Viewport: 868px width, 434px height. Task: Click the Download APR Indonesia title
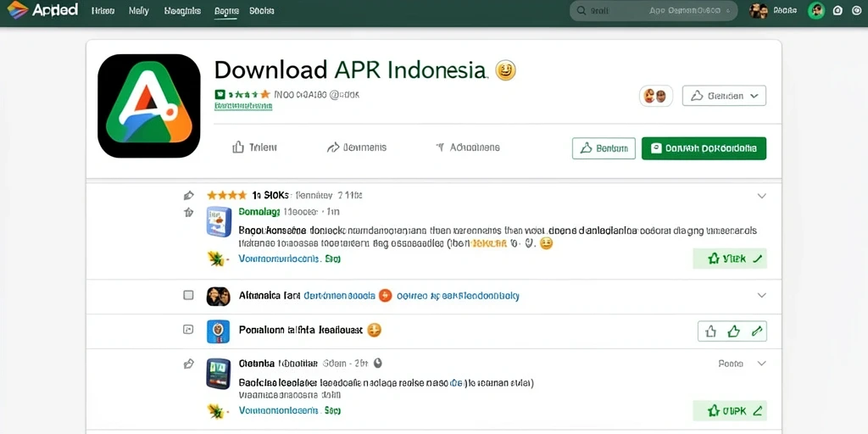[351, 70]
